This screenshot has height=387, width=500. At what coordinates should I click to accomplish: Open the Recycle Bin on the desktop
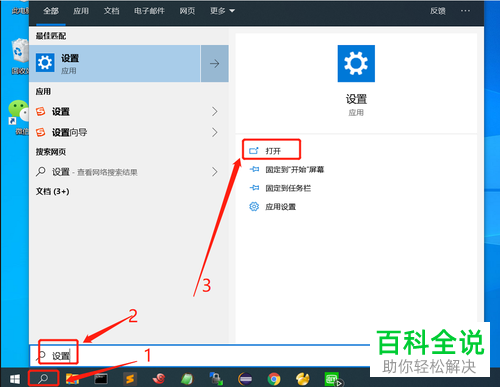(20, 55)
